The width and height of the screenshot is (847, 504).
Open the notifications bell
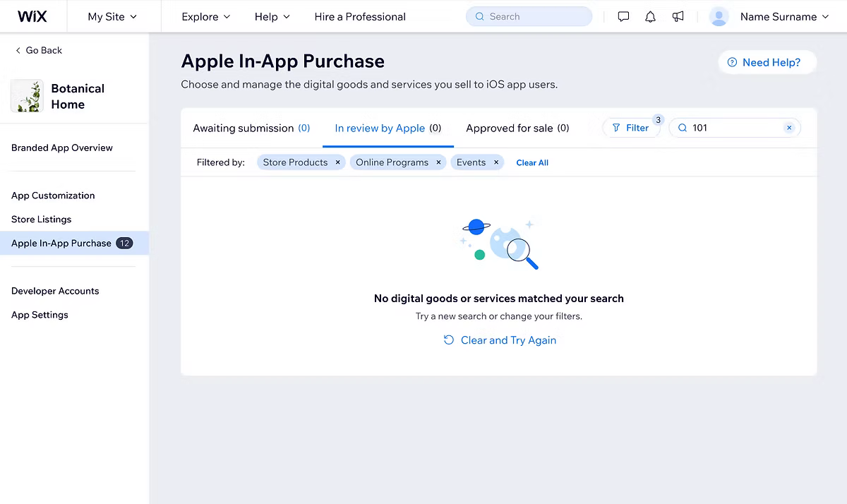tap(651, 16)
